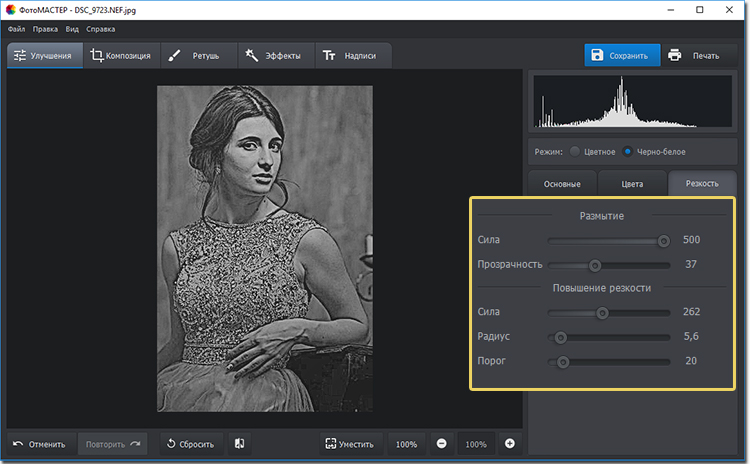Click the Save floppy disk icon
Image resolution: width=750 pixels, height=464 pixels.
597,56
